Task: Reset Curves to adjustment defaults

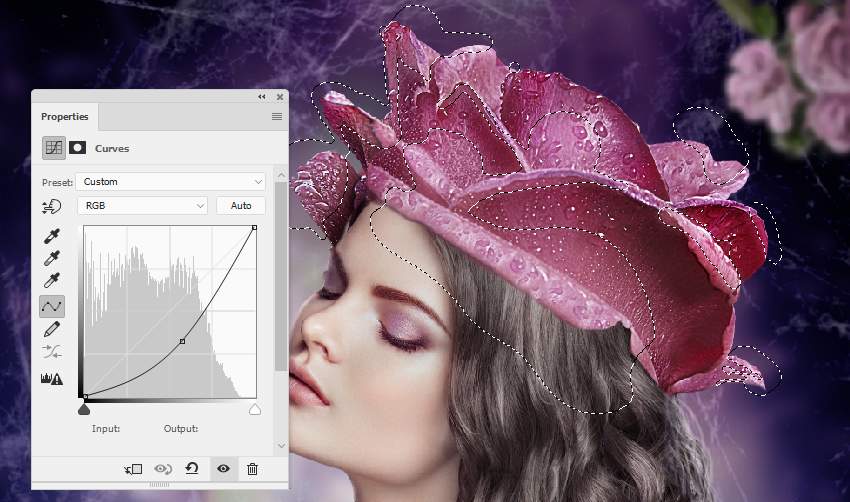Action: click(192, 468)
